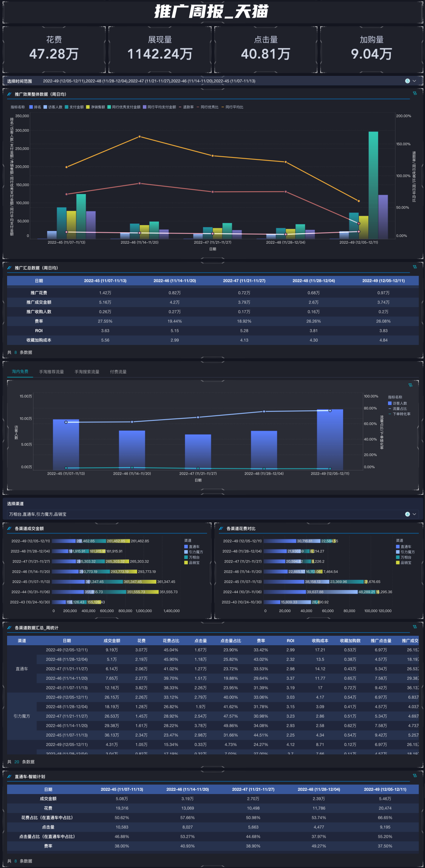Click the 直通车 channel group cell

tap(22, 668)
